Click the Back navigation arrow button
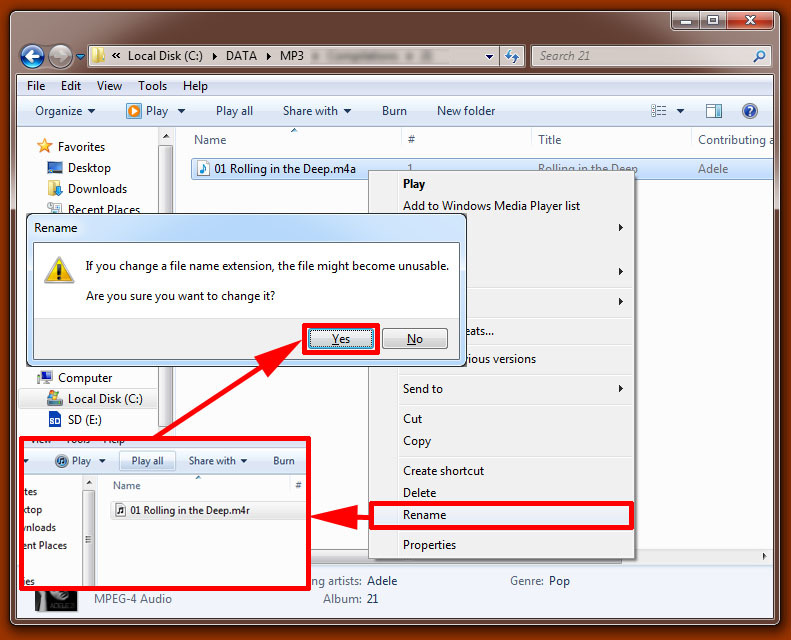Viewport: 791px width, 640px height. tap(32, 56)
